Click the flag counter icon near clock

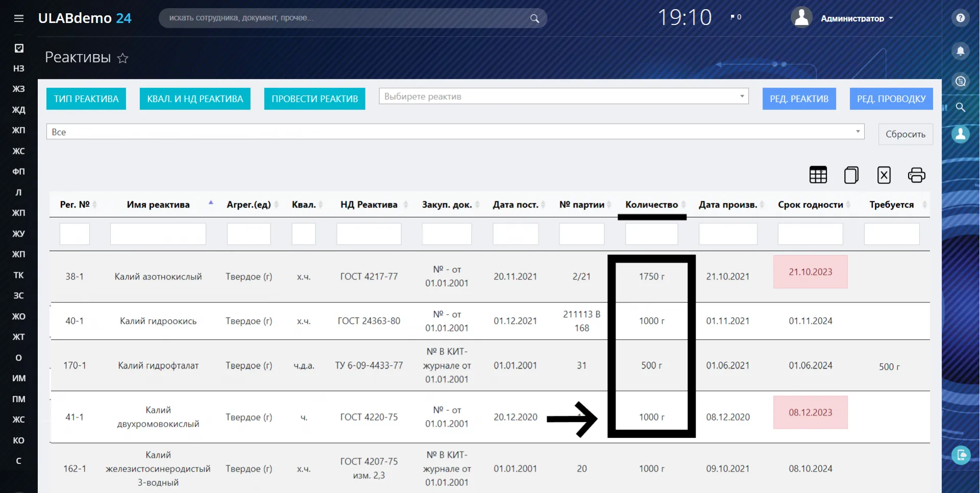click(x=736, y=17)
